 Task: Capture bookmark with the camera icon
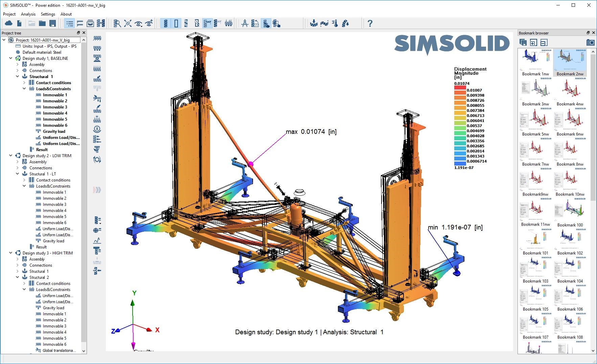click(591, 42)
